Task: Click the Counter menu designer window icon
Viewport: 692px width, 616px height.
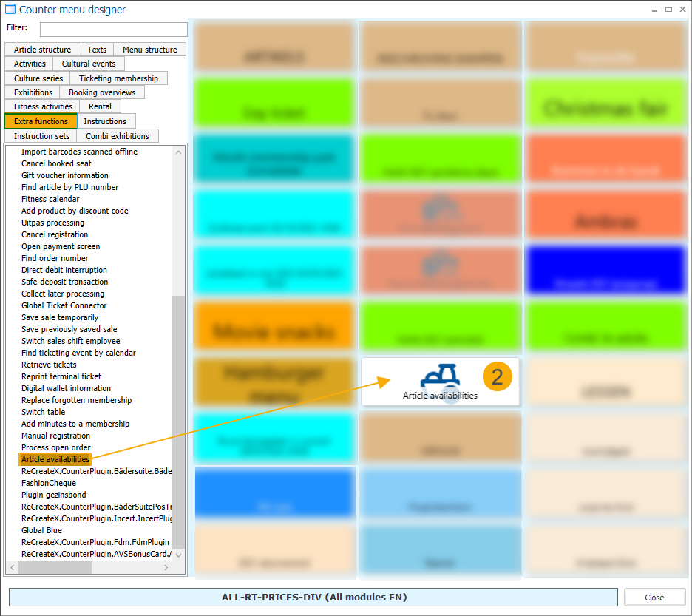Action: [10, 10]
